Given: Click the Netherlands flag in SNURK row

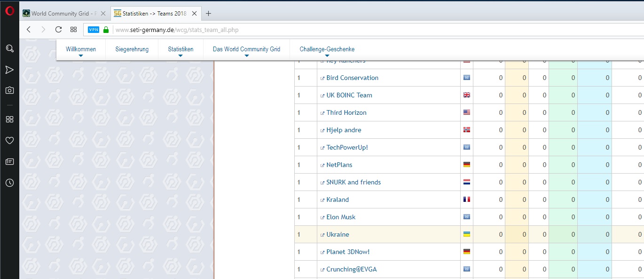Looking at the screenshot, I should [x=467, y=182].
